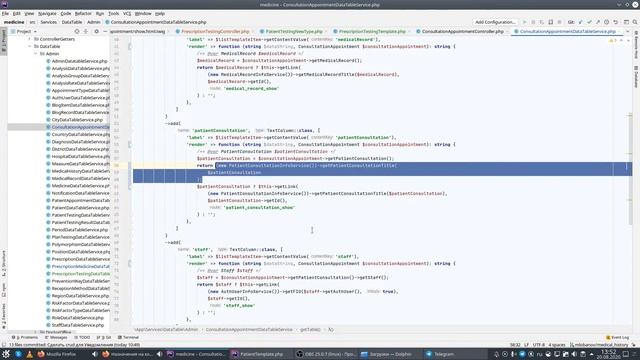This screenshot has width=640, height=360.
Task: Expand the ControllerGetters folder
Action: click(x=29, y=39)
